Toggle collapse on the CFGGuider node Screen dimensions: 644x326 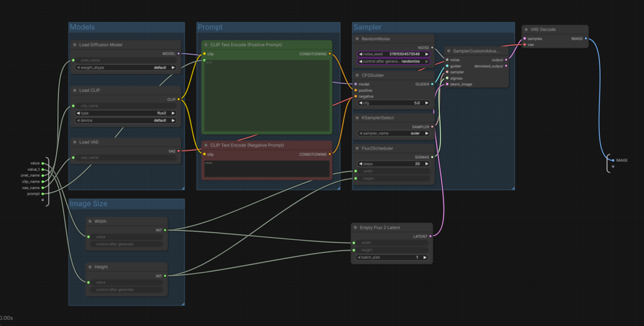(x=357, y=75)
